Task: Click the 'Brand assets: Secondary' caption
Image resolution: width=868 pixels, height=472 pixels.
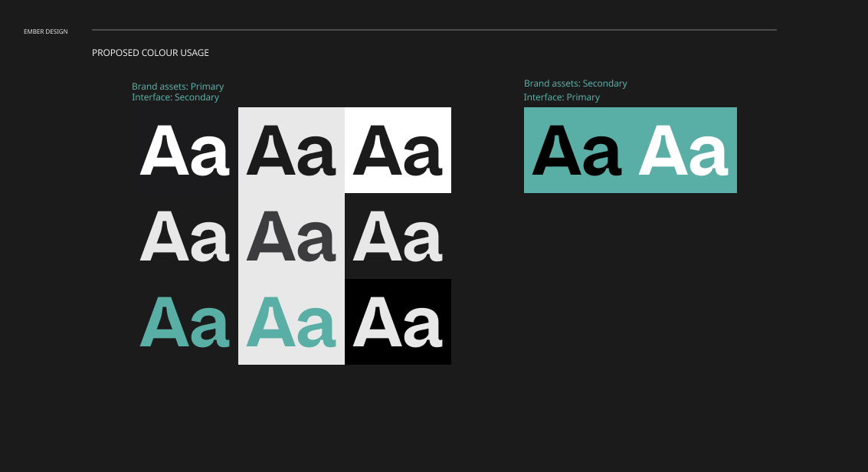Action: point(575,84)
